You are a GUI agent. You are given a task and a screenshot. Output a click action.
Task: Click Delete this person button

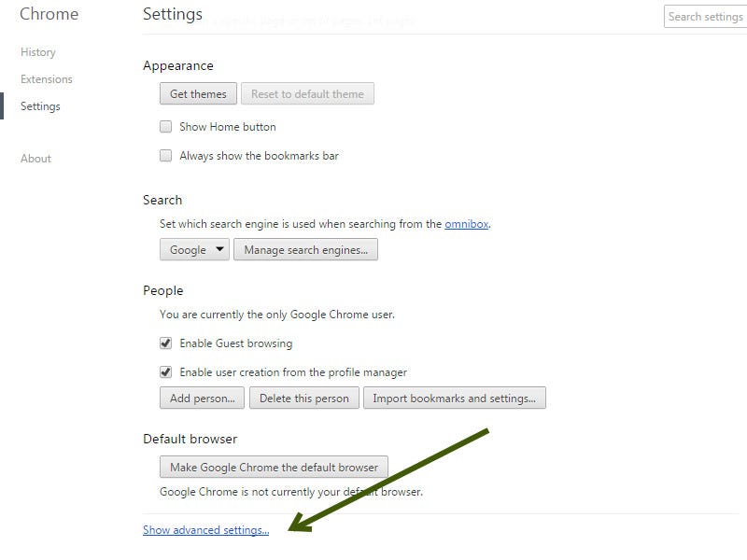point(304,399)
